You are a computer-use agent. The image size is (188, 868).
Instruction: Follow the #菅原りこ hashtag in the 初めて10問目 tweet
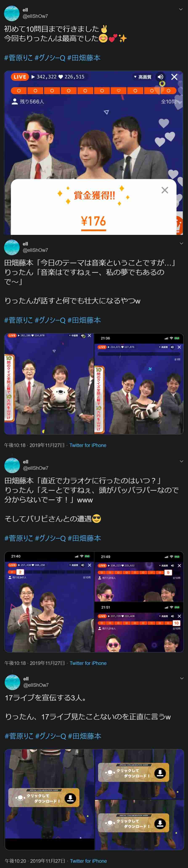tap(19, 58)
